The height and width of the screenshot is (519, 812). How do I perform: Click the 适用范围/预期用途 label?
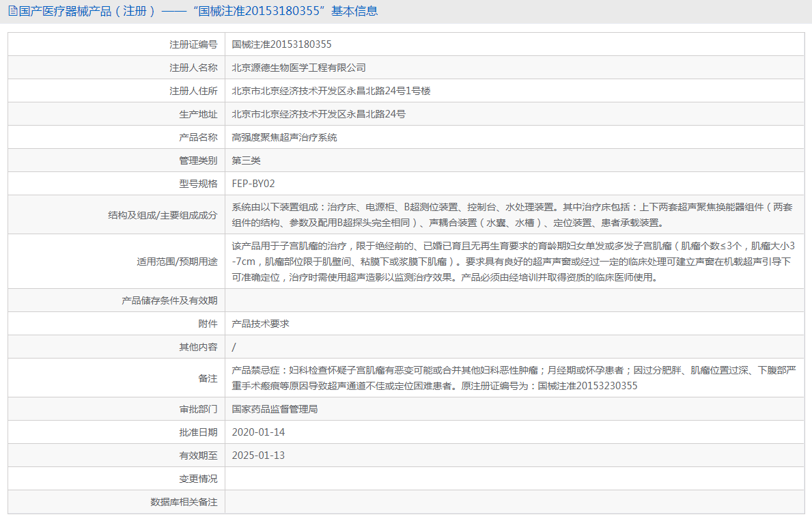click(177, 262)
